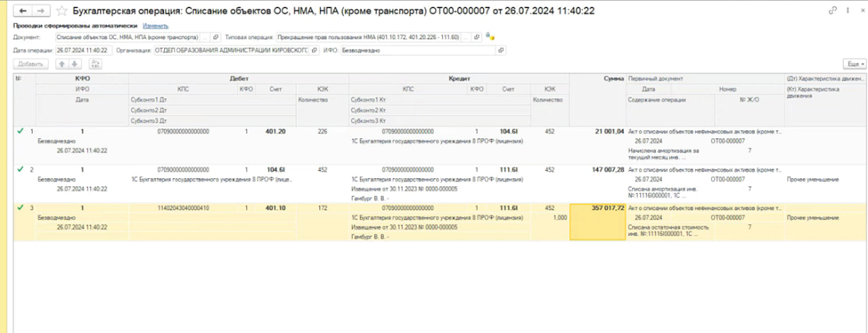Open the Организация field's linked item icon
868x333 pixels.
pyautogui.click(x=315, y=51)
